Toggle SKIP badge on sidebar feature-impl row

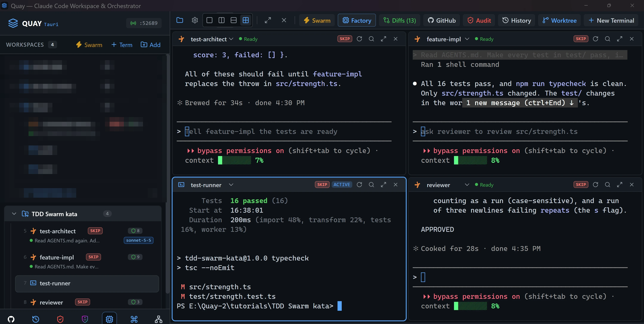pyautogui.click(x=93, y=257)
